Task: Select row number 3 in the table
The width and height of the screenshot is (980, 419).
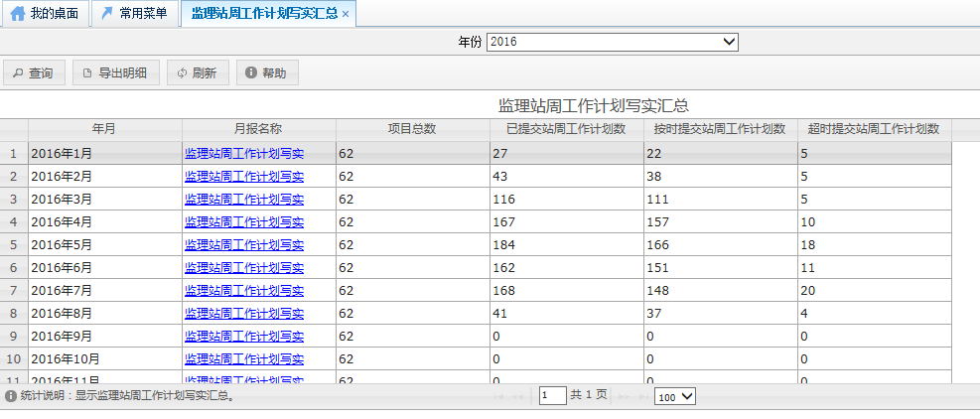Action: pos(14,200)
